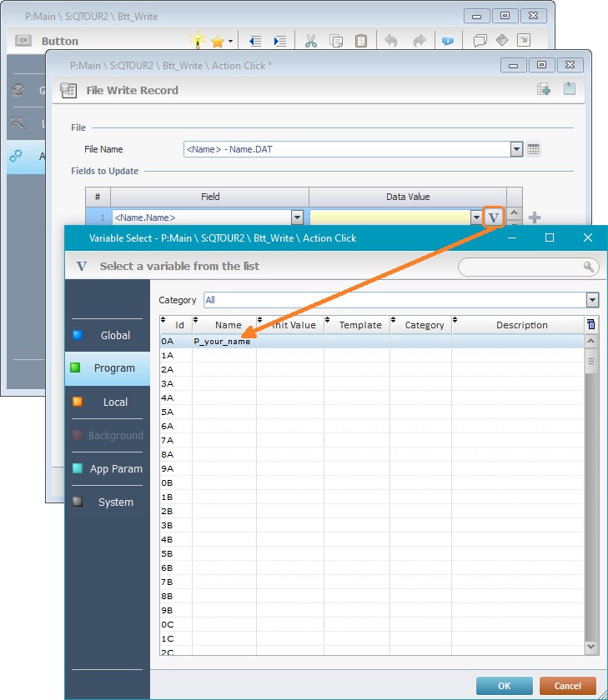Click the variable list scroll down arrow
Viewport: 608px width, 700px height.
point(591,647)
